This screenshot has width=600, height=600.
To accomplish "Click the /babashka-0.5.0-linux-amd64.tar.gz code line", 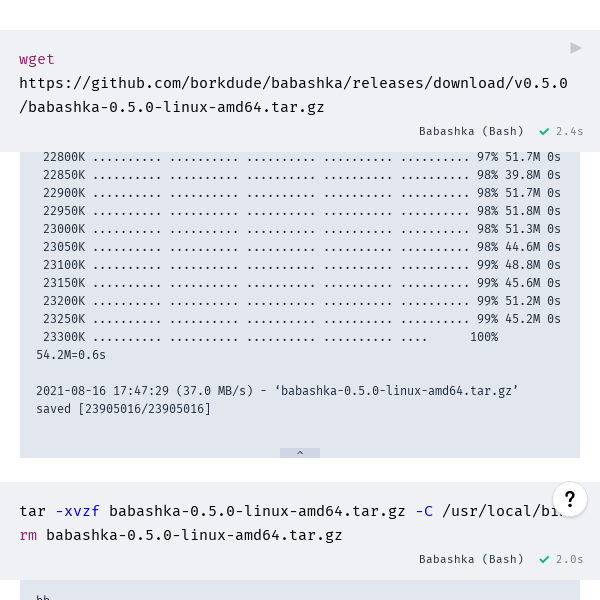I will 172,107.
